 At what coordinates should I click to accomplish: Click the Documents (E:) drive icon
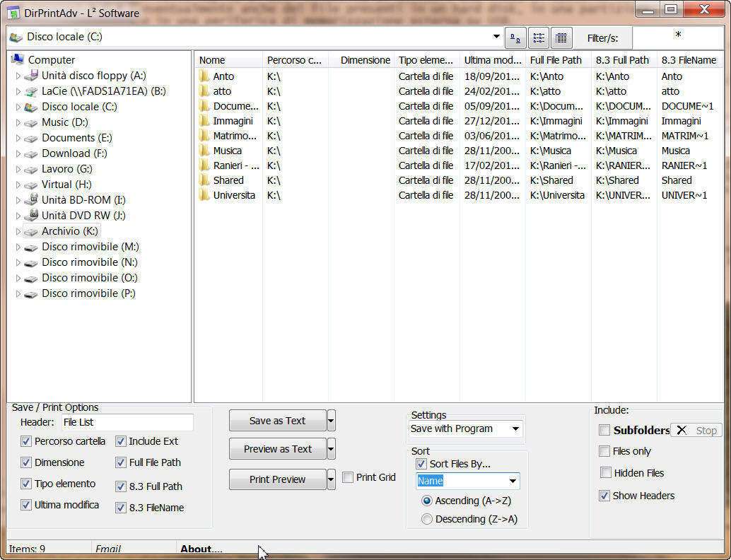point(31,139)
